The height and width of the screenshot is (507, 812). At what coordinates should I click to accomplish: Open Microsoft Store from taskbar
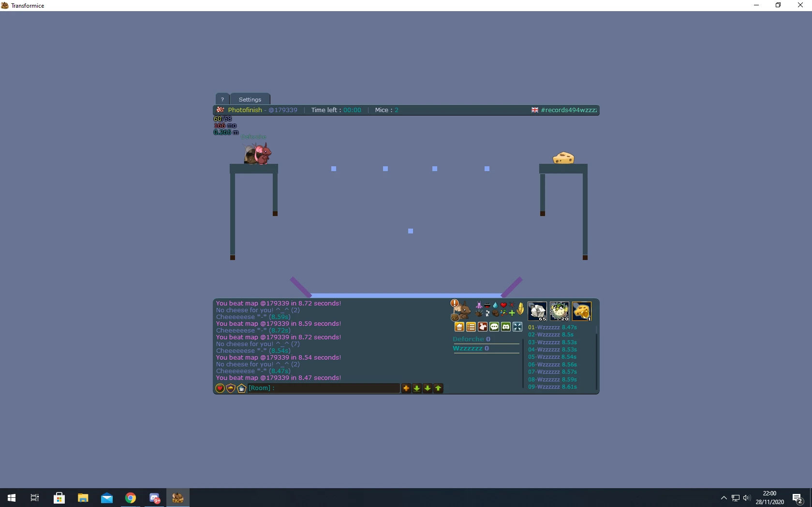[59, 498]
